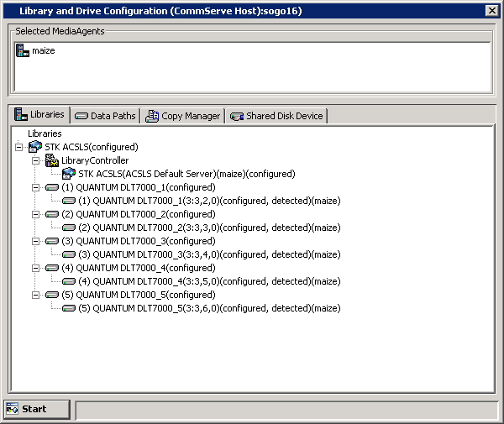
Task: Select the (3) QUANTUM DLT7000_3(configured) row
Action: coord(139,241)
